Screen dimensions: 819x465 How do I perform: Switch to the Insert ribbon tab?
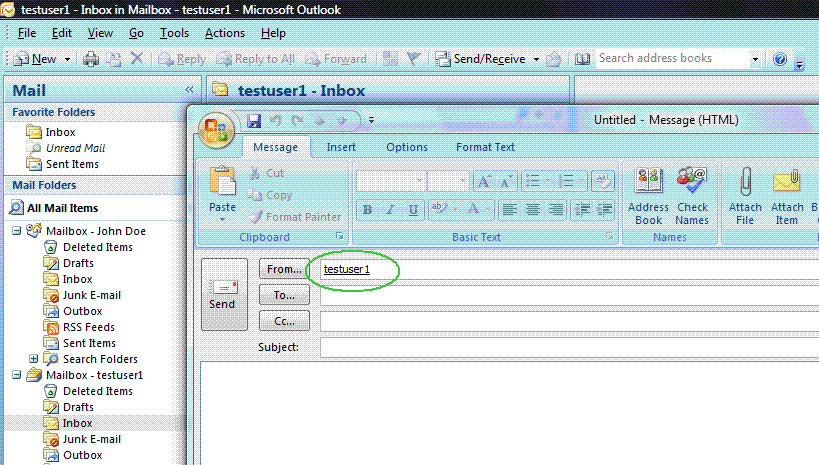coord(341,147)
